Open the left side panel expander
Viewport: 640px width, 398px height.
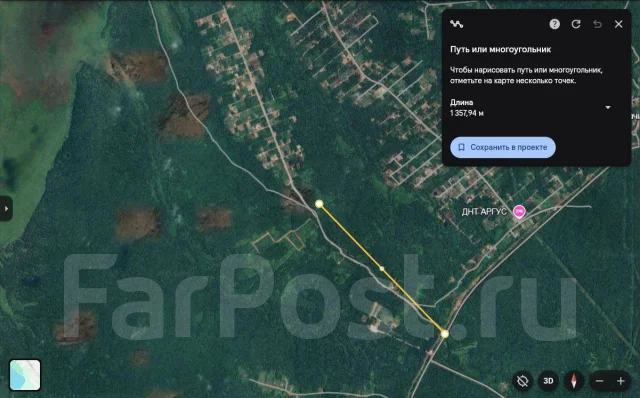pyautogui.click(x=6, y=209)
